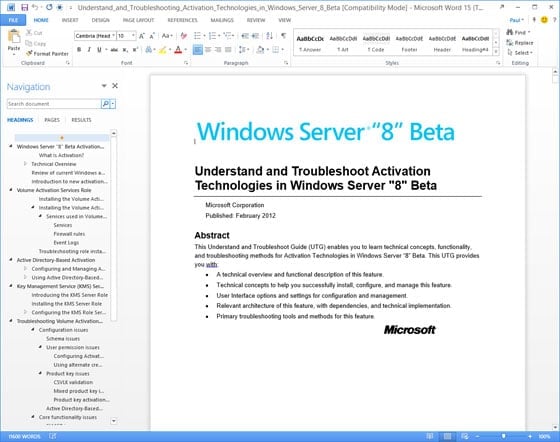Toggle Justify alignment
The width and height of the screenshot is (560, 442).
click(x=228, y=50)
